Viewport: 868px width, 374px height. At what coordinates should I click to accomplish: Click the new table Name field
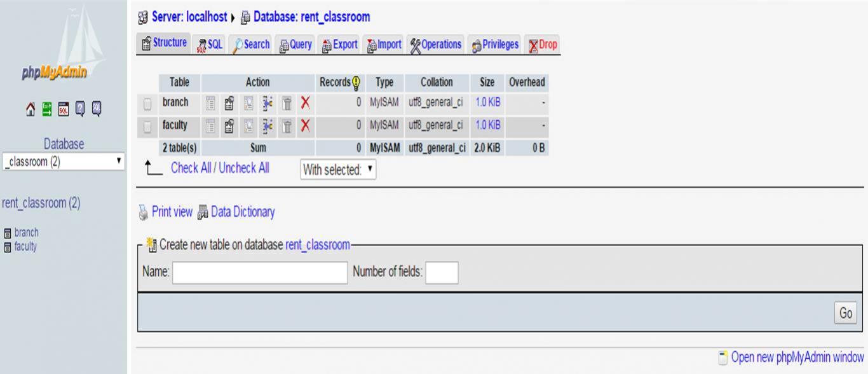(x=260, y=272)
